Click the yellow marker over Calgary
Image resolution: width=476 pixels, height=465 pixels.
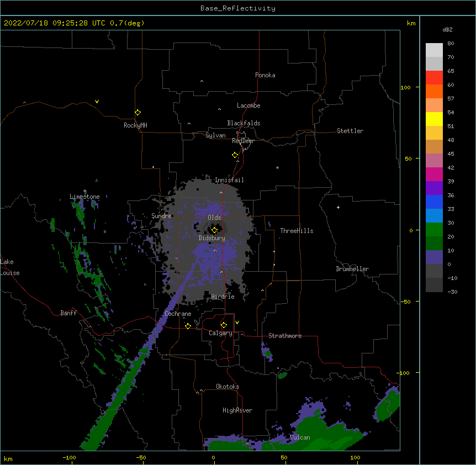click(224, 325)
